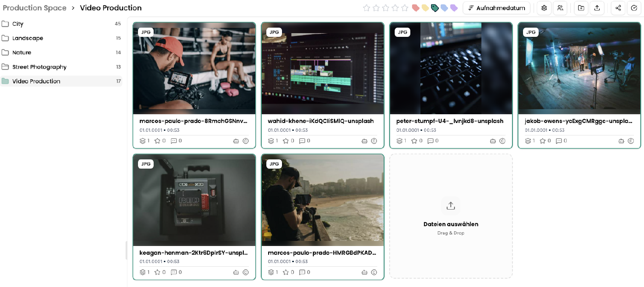Toggle the star icon on the jakob-owens card
The width and height of the screenshot is (644, 287).
[543, 141]
